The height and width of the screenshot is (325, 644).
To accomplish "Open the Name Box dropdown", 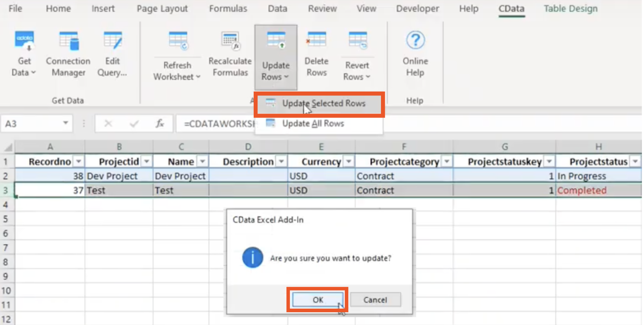I will point(66,123).
